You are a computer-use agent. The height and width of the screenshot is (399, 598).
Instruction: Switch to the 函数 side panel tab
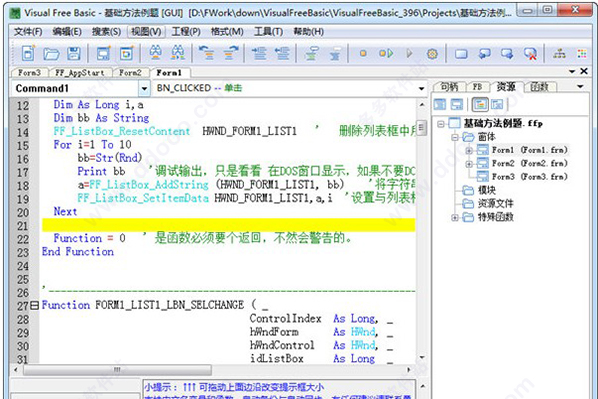point(540,87)
